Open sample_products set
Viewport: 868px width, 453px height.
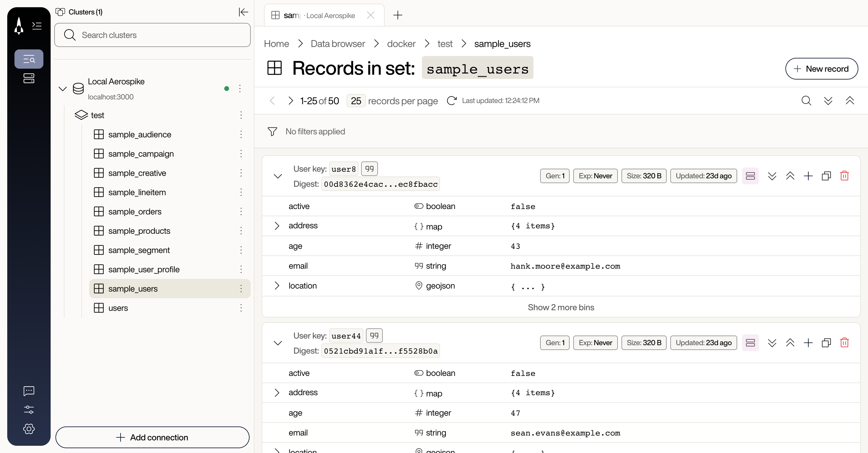pyautogui.click(x=139, y=231)
